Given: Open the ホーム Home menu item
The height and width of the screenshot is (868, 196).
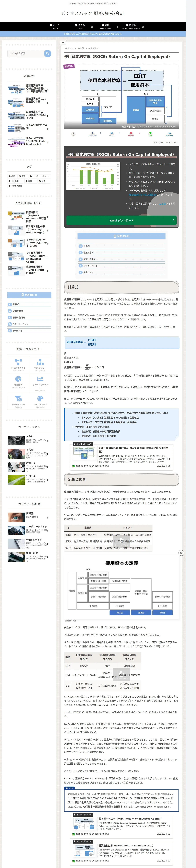Looking at the screenshot, I should pos(55,27).
